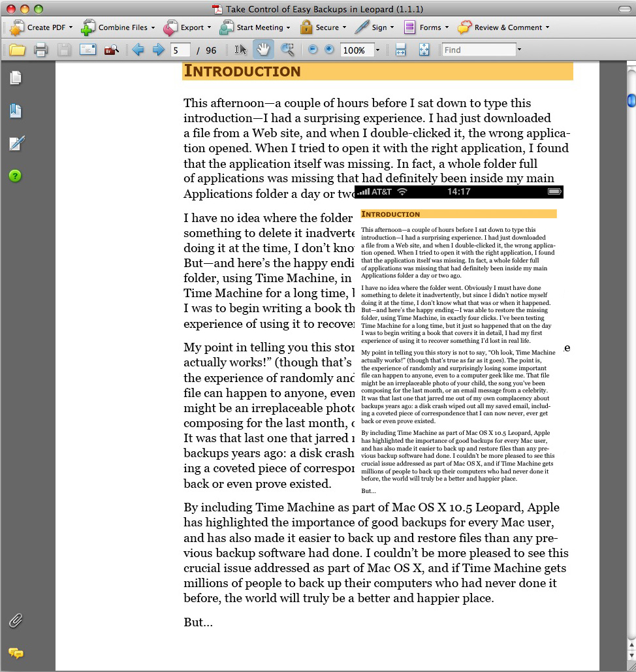Open the Find options dropdown arrow
This screenshot has height=672, width=636.
tap(519, 50)
